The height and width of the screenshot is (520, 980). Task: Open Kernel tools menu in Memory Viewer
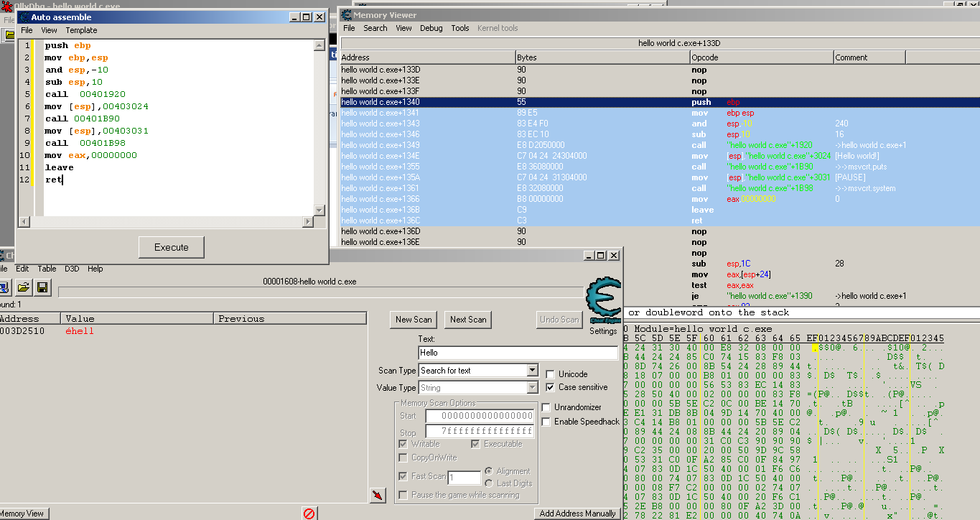(x=498, y=28)
